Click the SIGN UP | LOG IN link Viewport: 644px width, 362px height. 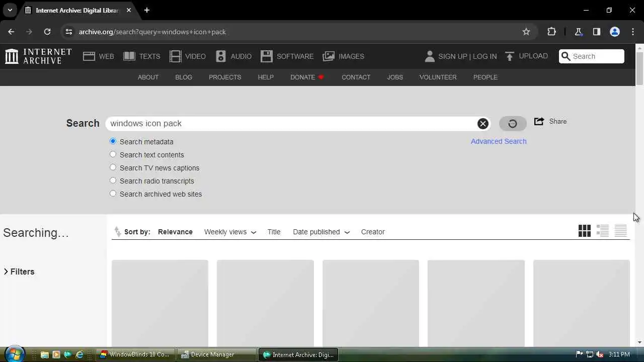tap(467, 56)
